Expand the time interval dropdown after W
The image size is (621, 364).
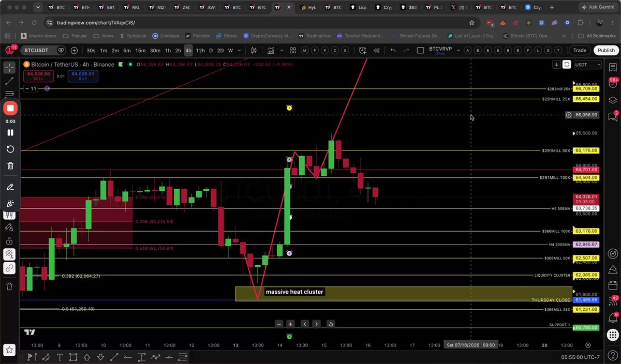tap(239, 50)
